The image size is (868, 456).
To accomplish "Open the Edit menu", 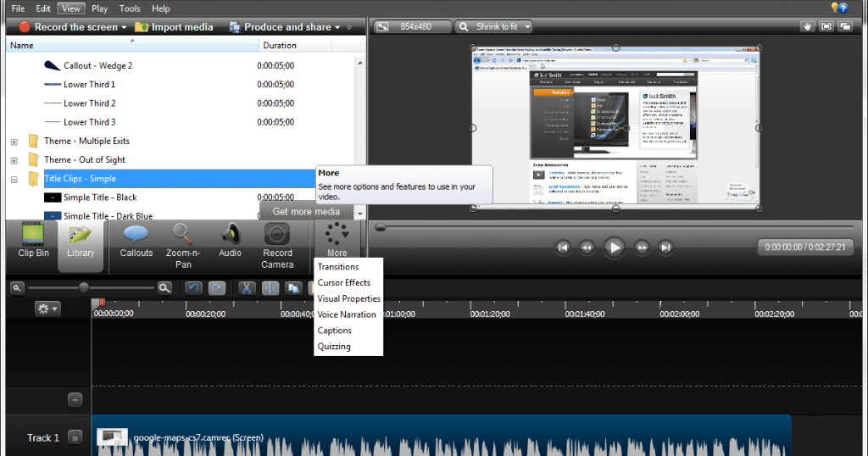I will pos(43,8).
